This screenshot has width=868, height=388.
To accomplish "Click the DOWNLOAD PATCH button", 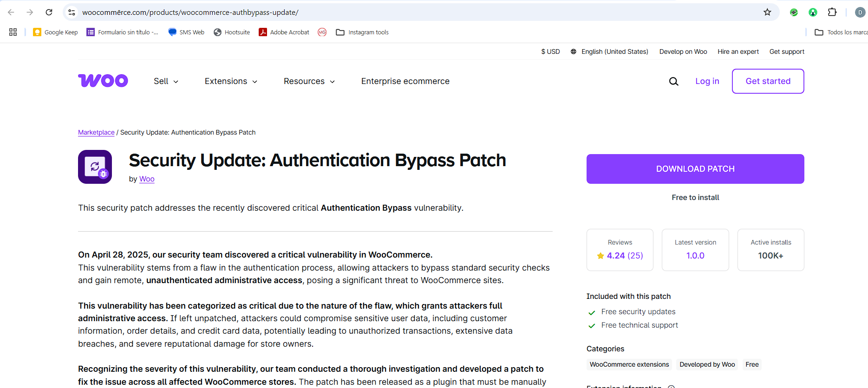I will pos(695,169).
